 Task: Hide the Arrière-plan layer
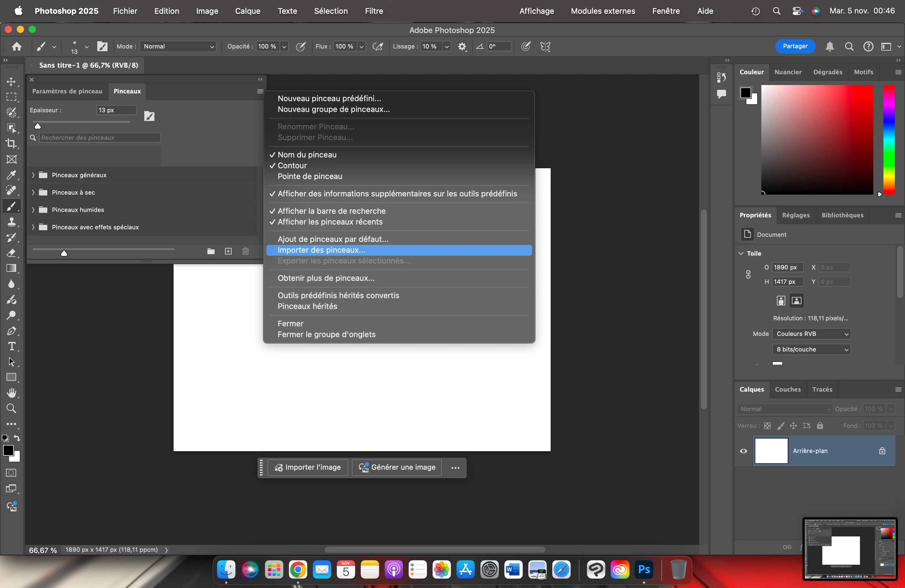(x=743, y=451)
